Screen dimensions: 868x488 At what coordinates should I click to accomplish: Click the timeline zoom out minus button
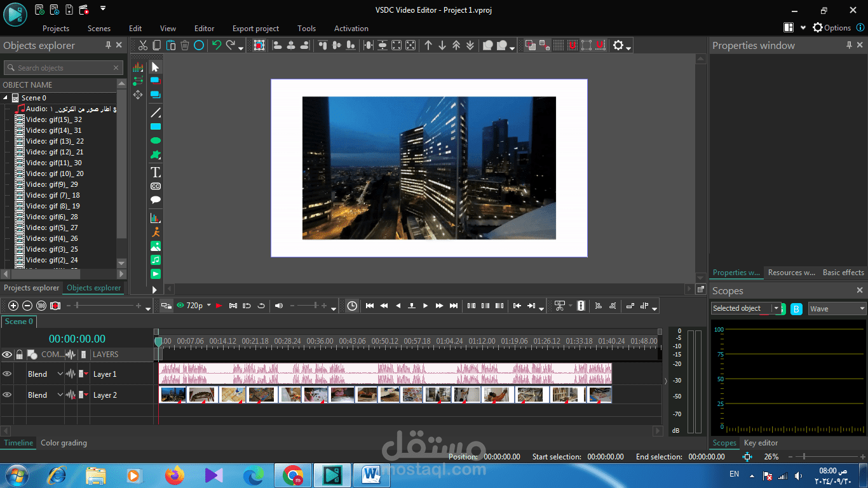coord(27,306)
